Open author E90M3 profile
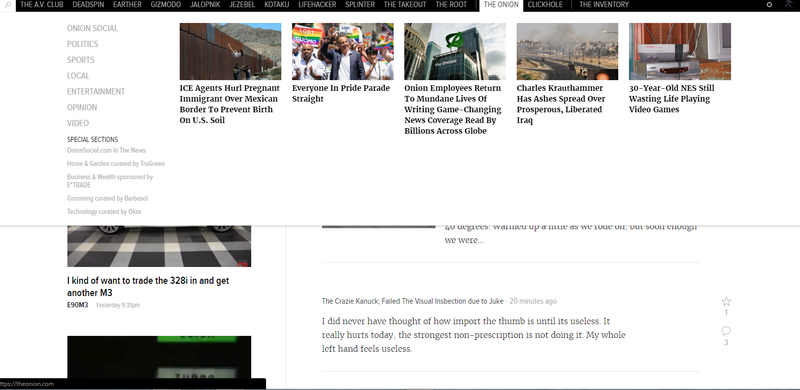Image resolution: width=800 pixels, height=390 pixels. [x=78, y=305]
